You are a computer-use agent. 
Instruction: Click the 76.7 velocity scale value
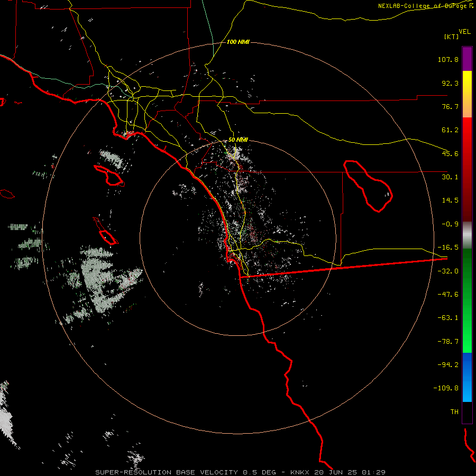[450, 106]
